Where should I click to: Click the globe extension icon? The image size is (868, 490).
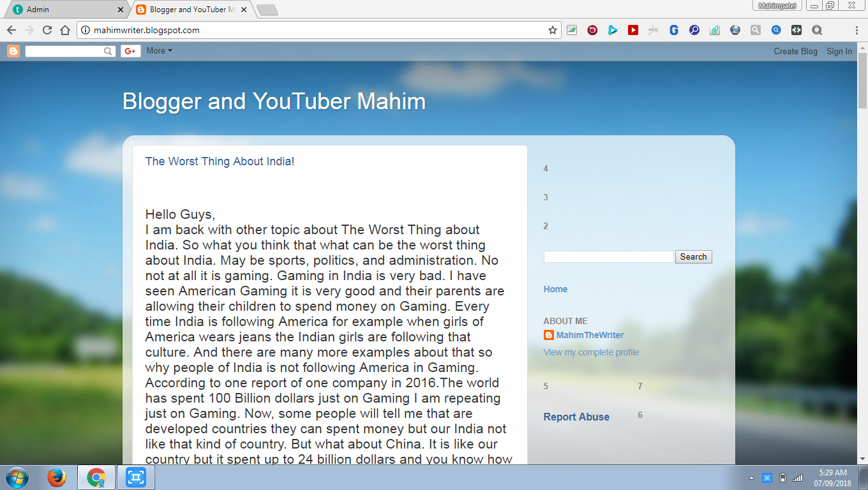(735, 30)
